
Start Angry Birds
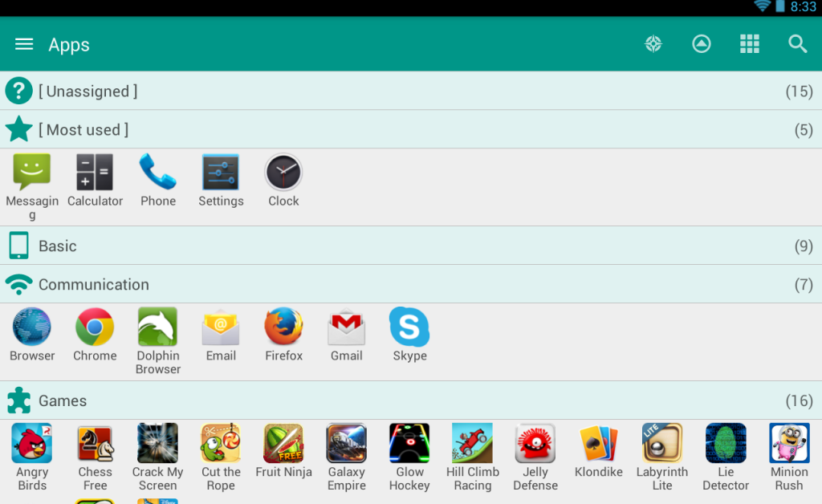[32, 457]
